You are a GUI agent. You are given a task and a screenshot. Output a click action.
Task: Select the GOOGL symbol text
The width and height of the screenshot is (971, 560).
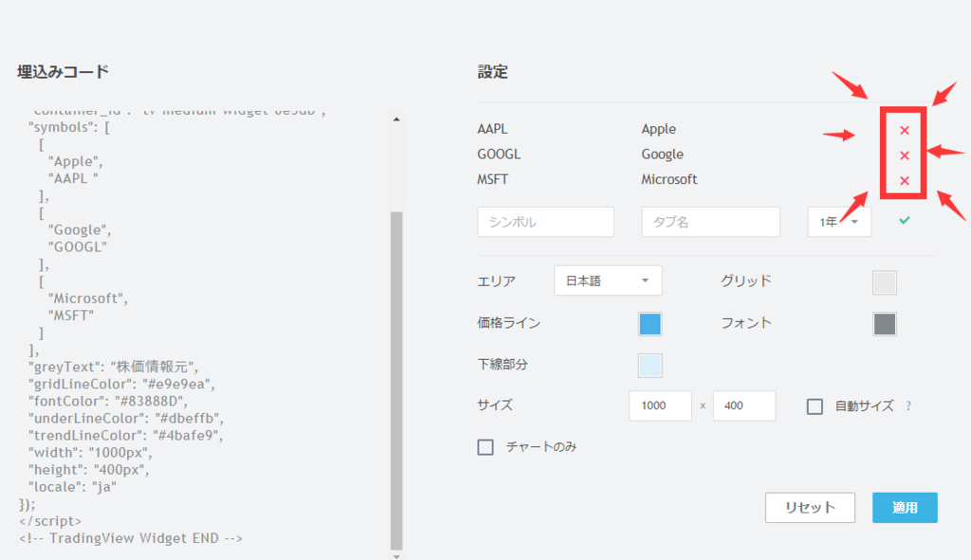pos(499,154)
